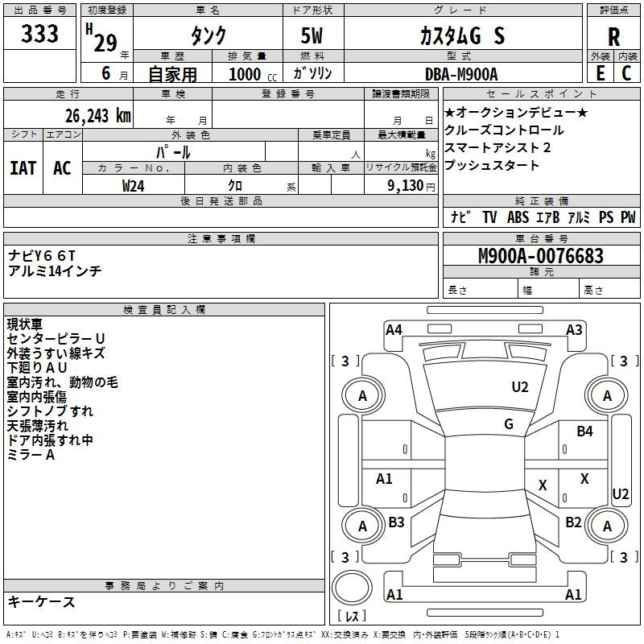Click sales point クルーズコントロール
The image size is (644, 644).
point(504,130)
